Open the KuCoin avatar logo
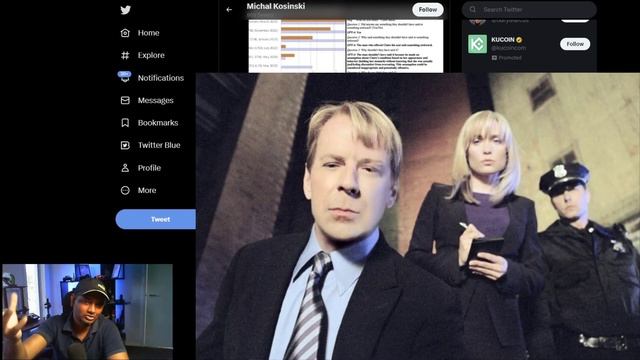This screenshot has height=360, width=640. pyautogui.click(x=477, y=44)
